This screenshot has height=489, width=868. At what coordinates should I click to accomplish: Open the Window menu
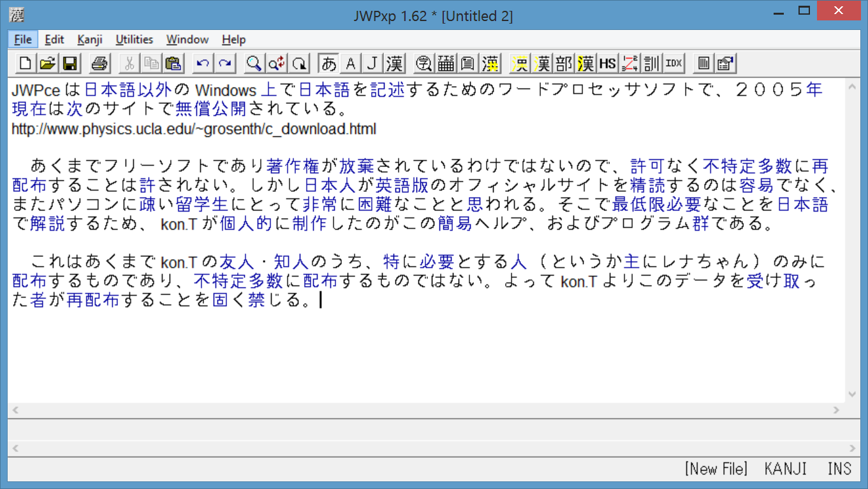point(188,40)
